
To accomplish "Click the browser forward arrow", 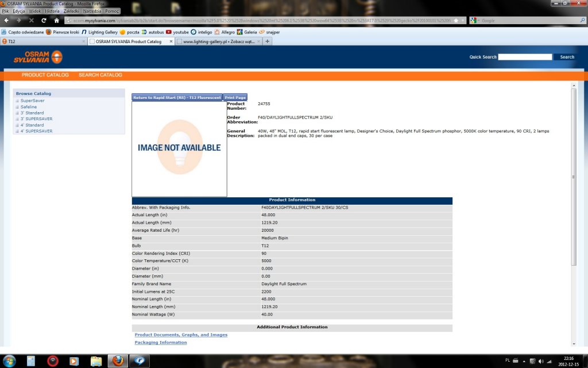I will click(x=19, y=20).
